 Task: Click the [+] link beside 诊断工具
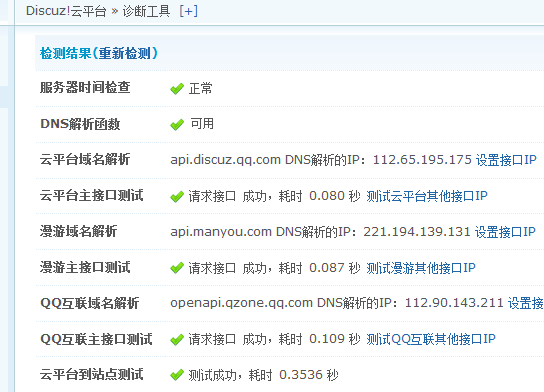188,11
